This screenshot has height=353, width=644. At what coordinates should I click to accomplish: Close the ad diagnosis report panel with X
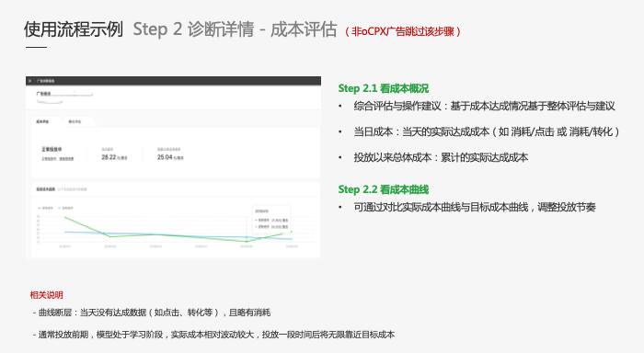tap(30, 81)
